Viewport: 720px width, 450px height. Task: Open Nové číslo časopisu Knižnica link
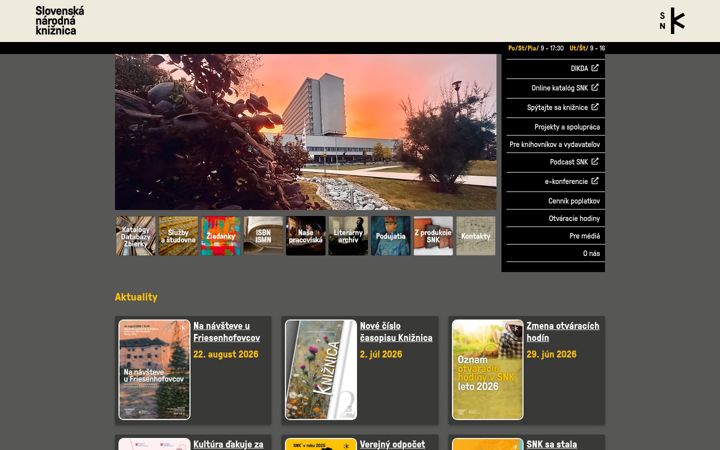pos(396,332)
